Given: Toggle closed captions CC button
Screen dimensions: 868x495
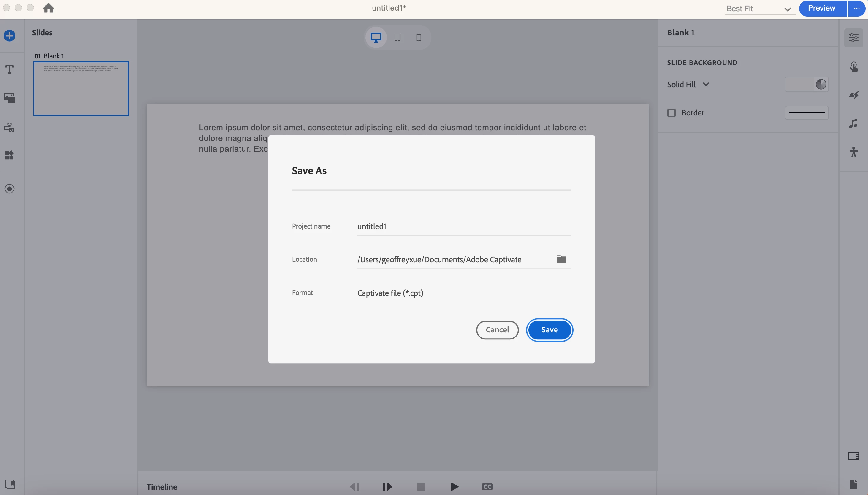Looking at the screenshot, I should (487, 486).
